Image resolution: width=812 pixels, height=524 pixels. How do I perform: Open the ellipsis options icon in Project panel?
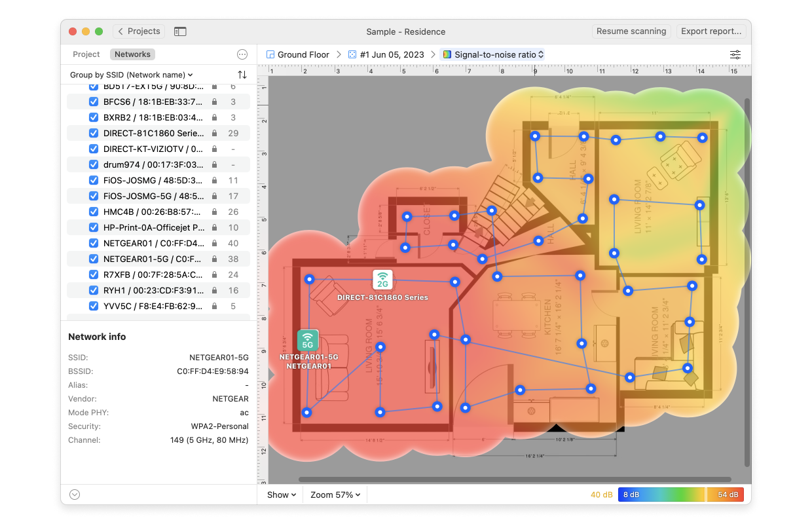[x=242, y=54]
